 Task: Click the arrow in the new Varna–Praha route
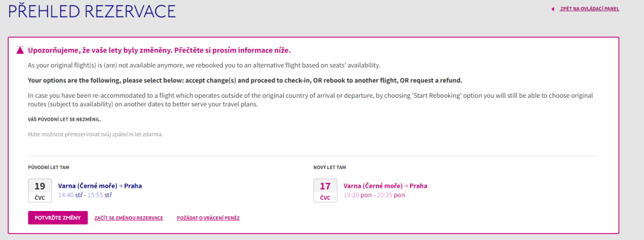406,186
